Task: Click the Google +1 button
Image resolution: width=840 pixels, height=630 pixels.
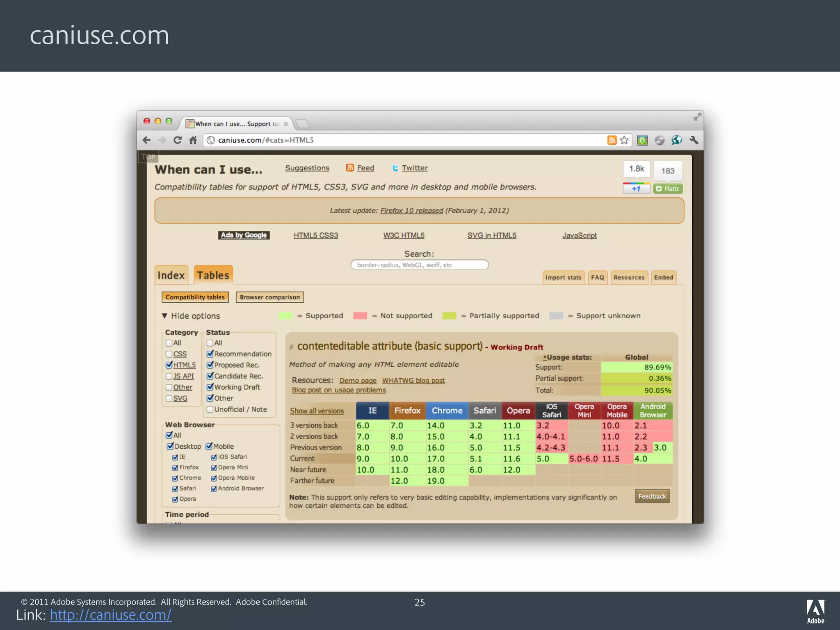Action: [636, 189]
